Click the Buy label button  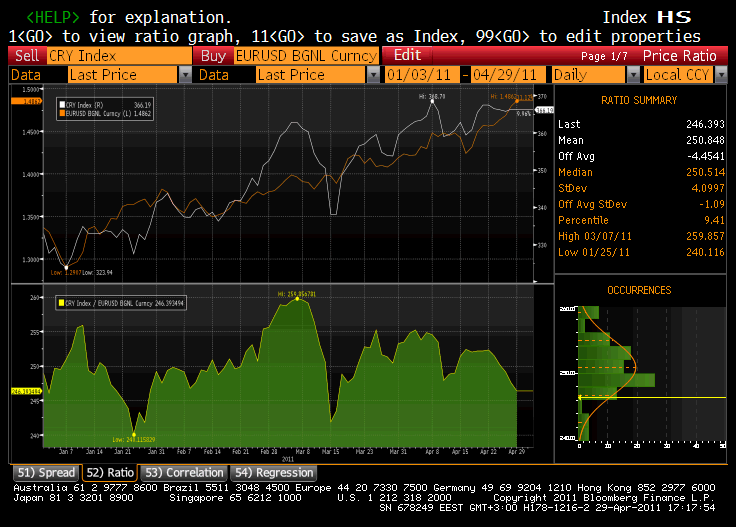coord(213,56)
